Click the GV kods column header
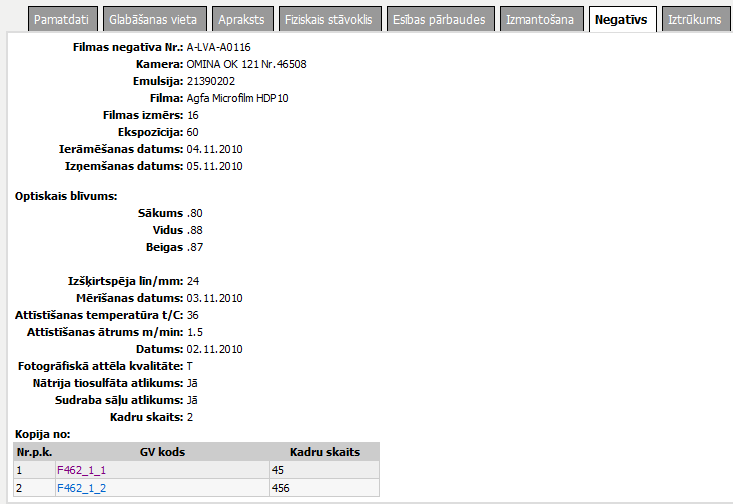733x504 pixels. point(161,452)
